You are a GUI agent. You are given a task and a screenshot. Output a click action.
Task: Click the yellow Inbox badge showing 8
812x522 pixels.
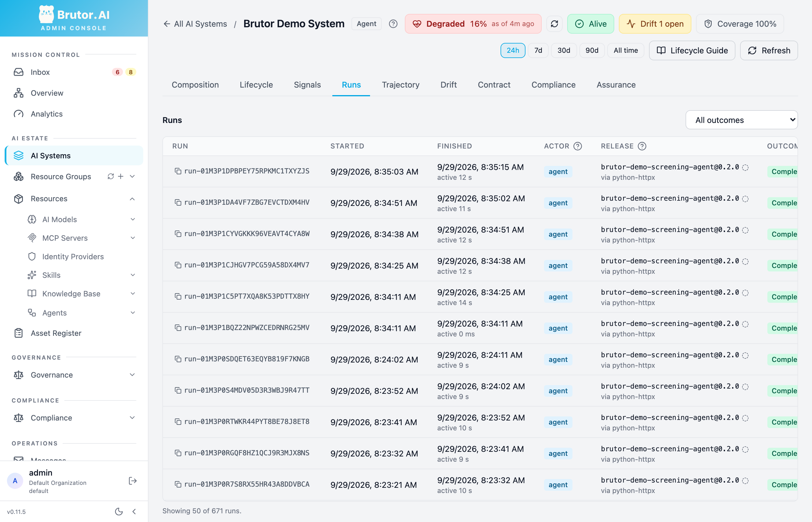click(x=130, y=72)
